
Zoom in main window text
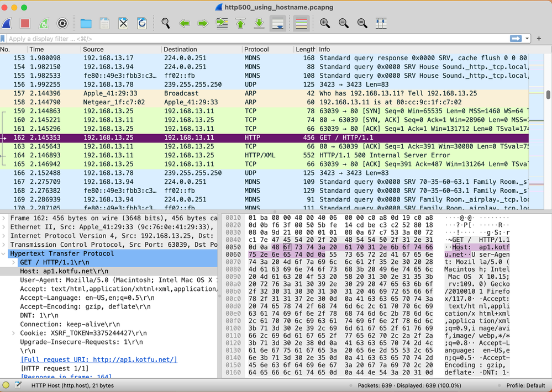click(x=325, y=24)
